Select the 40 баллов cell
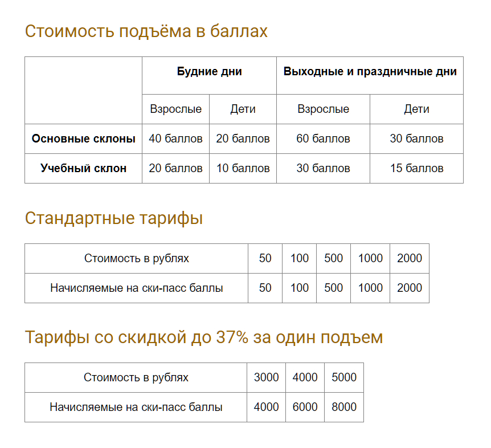This screenshot has height=448, width=491. click(x=175, y=139)
